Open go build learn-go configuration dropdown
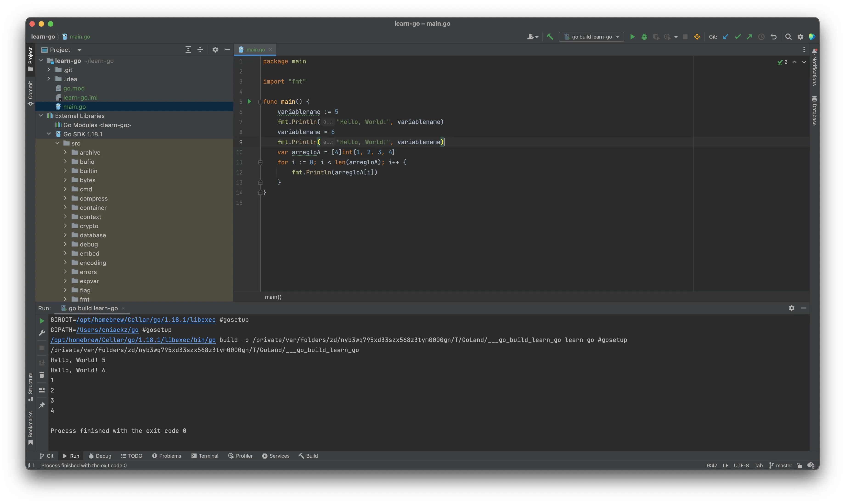Viewport: 845px width, 504px height. click(591, 37)
